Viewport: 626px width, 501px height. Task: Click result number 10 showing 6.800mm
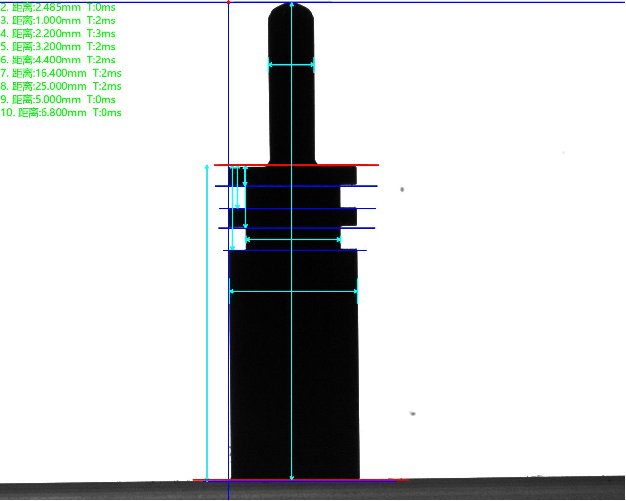[x=61, y=113]
